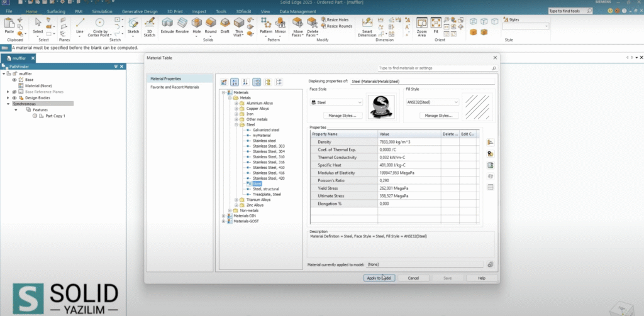Image resolution: width=644 pixels, height=316 pixels.
Task: Click first icon in material tree toolbar
Action: pyautogui.click(x=224, y=82)
